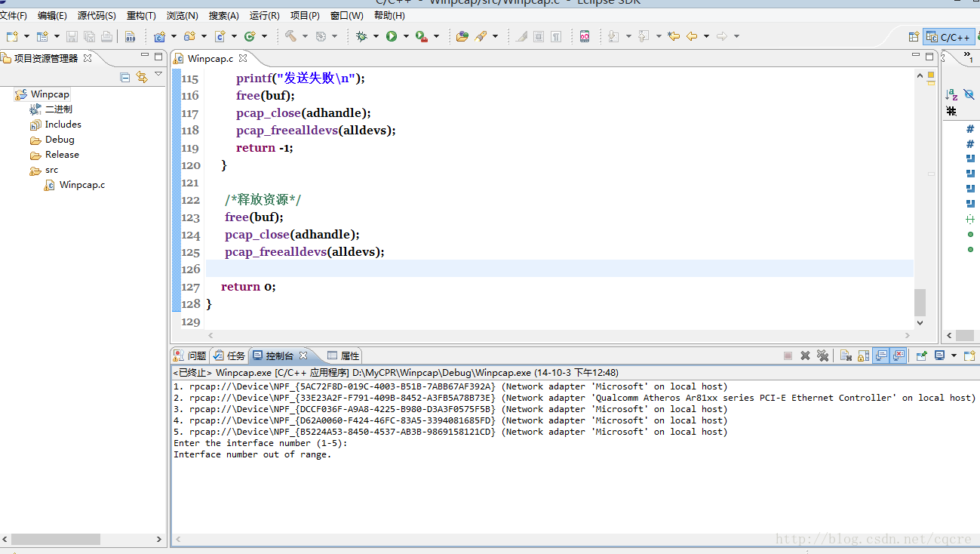
Task: Open the Run configurations dropdown arrow
Action: pyautogui.click(x=406, y=36)
